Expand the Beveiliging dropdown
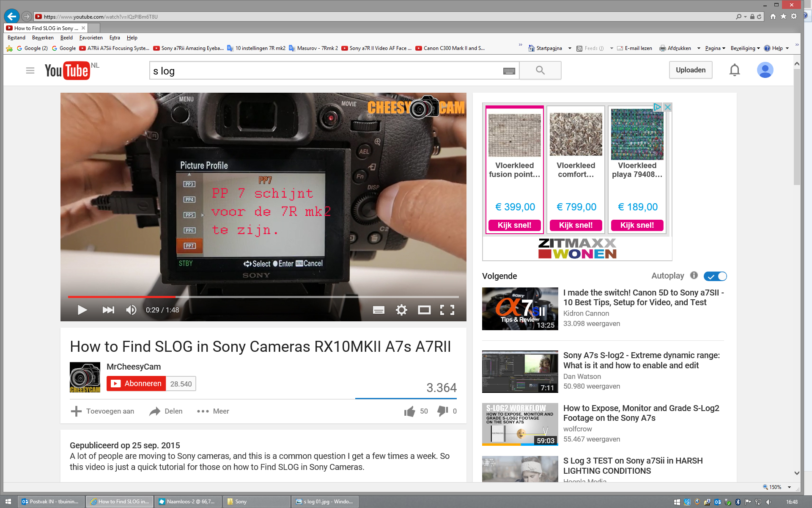The width and height of the screenshot is (812, 508). [x=745, y=48]
